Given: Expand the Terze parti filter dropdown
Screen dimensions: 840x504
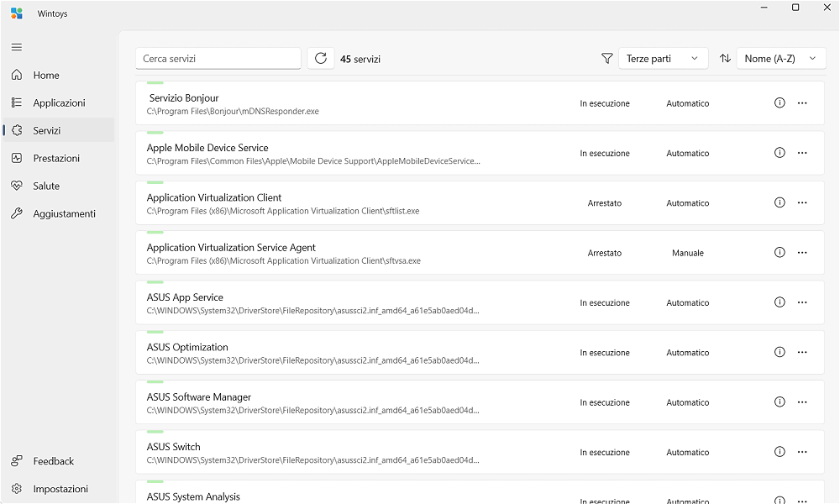Looking at the screenshot, I should click(663, 59).
